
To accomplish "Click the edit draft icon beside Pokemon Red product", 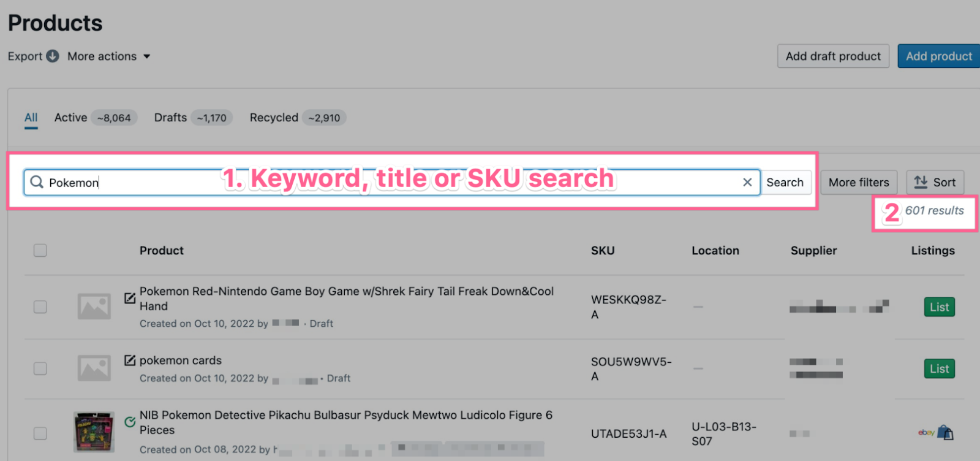I will 130,298.
